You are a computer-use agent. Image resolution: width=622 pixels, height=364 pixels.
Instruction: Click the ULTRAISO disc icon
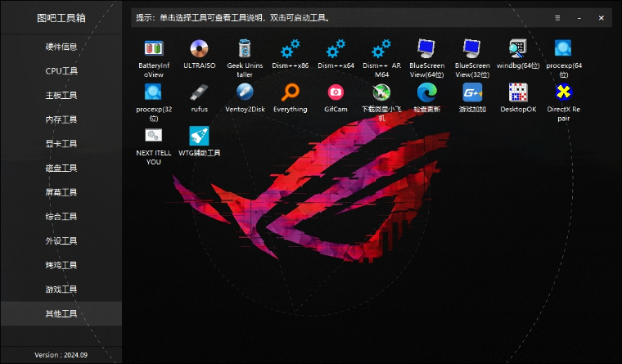[199, 48]
